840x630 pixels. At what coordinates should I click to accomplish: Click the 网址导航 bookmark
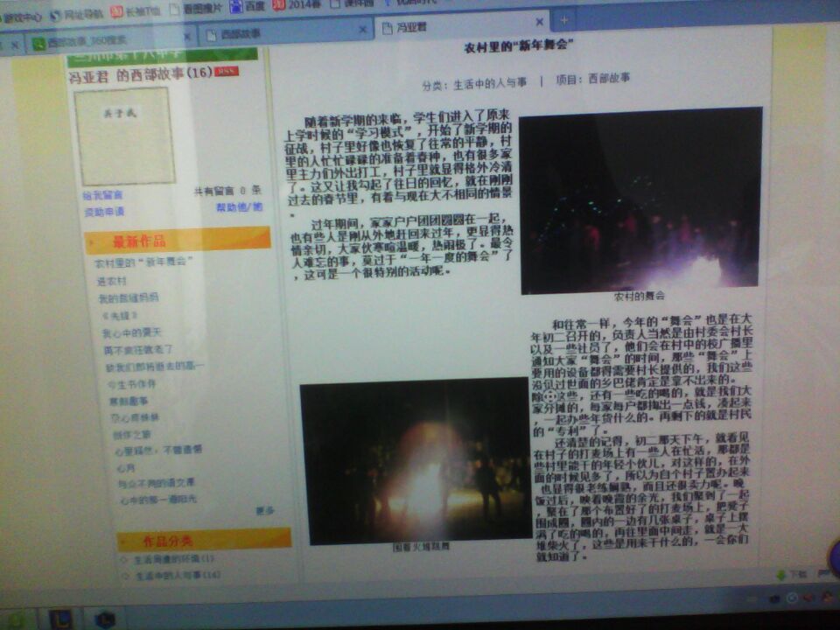(76, 15)
